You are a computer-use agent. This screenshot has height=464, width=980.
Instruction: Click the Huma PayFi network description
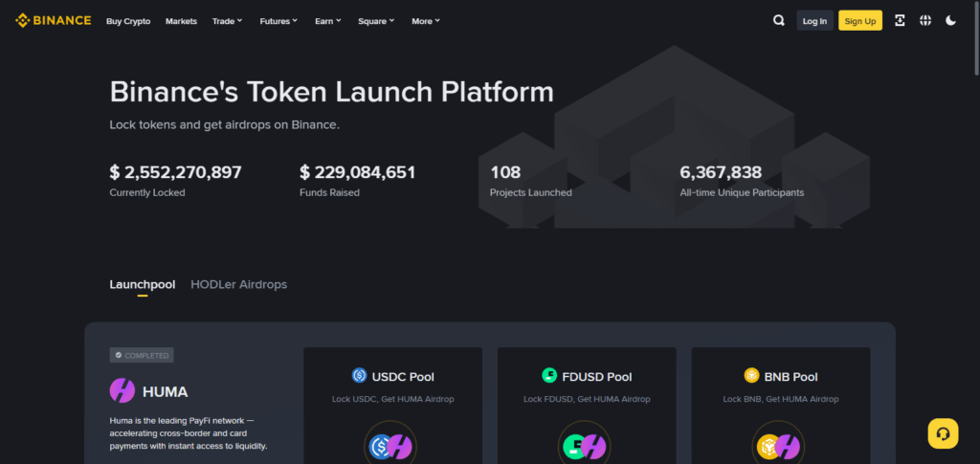pyautogui.click(x=189, y=433)
